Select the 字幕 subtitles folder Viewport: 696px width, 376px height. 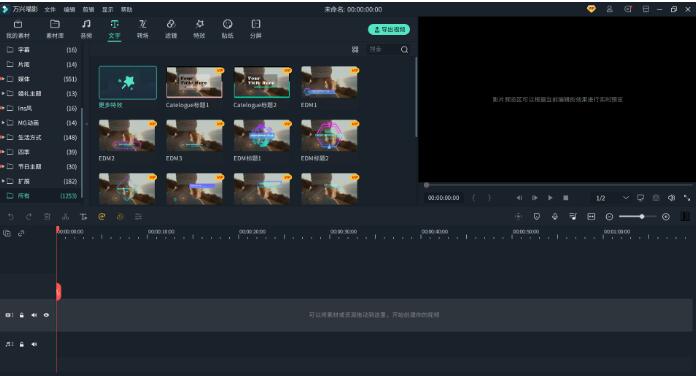click(41, 50)
